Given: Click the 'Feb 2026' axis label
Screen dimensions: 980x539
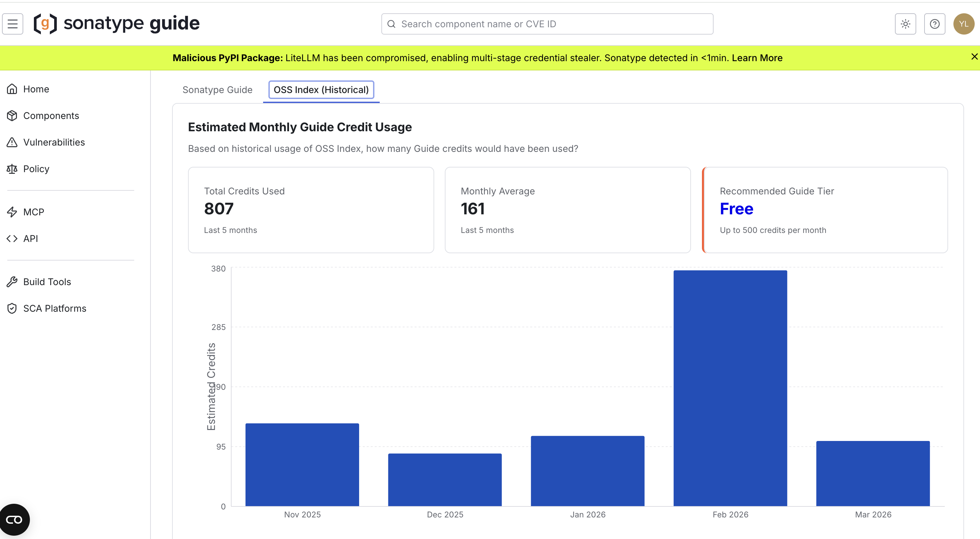Looking at the screenshot, I should coord(730,515).
